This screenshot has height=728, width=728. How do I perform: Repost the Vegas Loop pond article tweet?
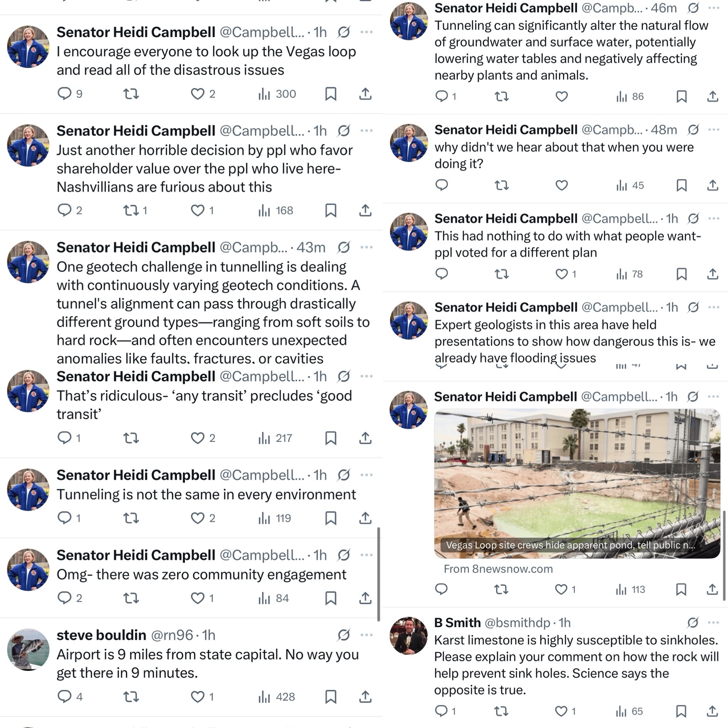(x=501, y=589)
